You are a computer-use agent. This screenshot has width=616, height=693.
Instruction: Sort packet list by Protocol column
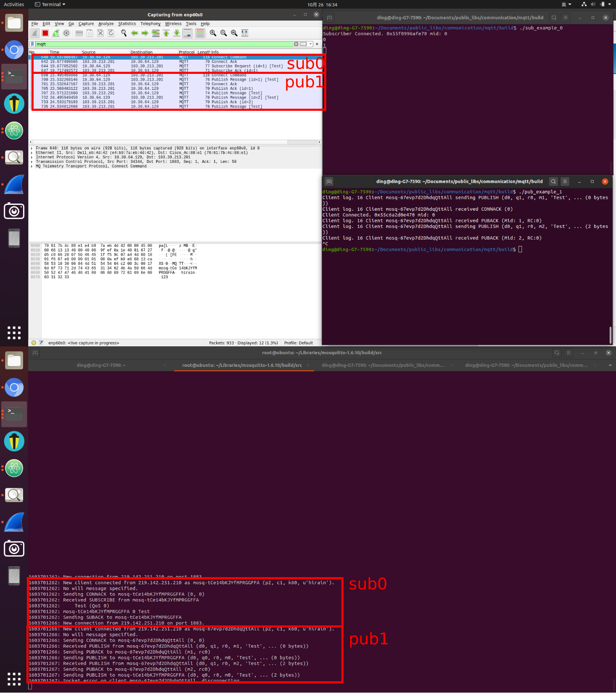187,52
